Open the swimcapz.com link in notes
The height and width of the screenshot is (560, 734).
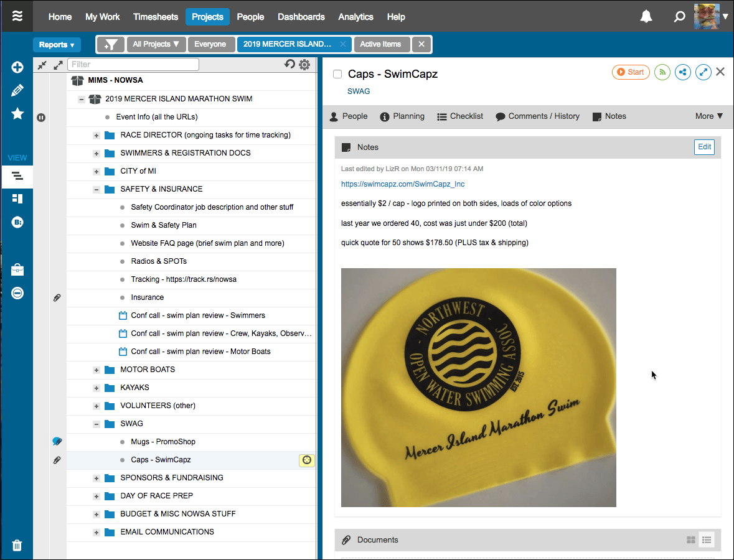tap(403, 184)
